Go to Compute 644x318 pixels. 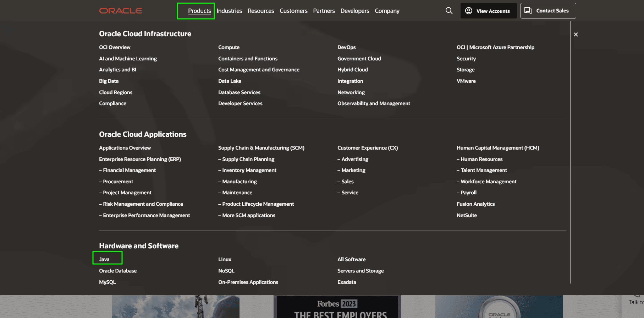229,47
